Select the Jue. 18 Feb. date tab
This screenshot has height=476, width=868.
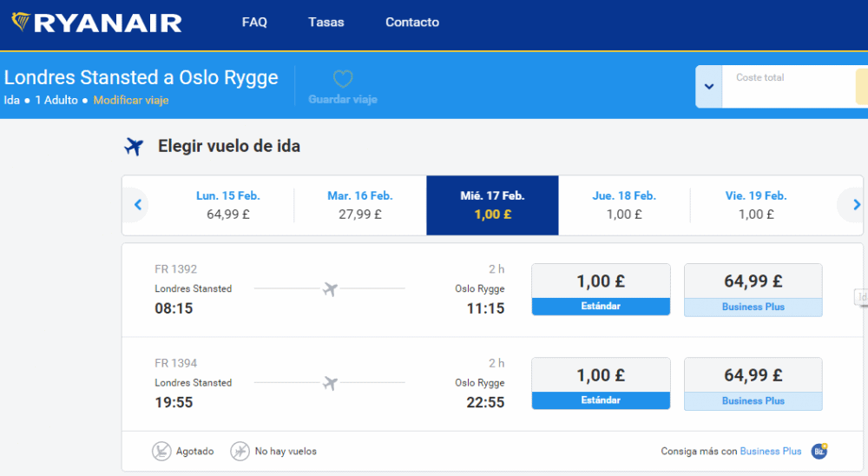624,205
